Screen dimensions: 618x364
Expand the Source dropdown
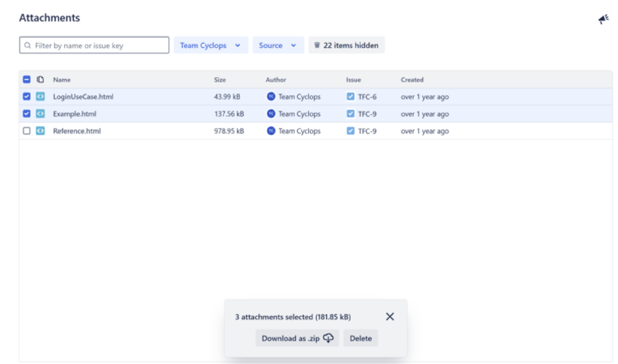point(278,45)
